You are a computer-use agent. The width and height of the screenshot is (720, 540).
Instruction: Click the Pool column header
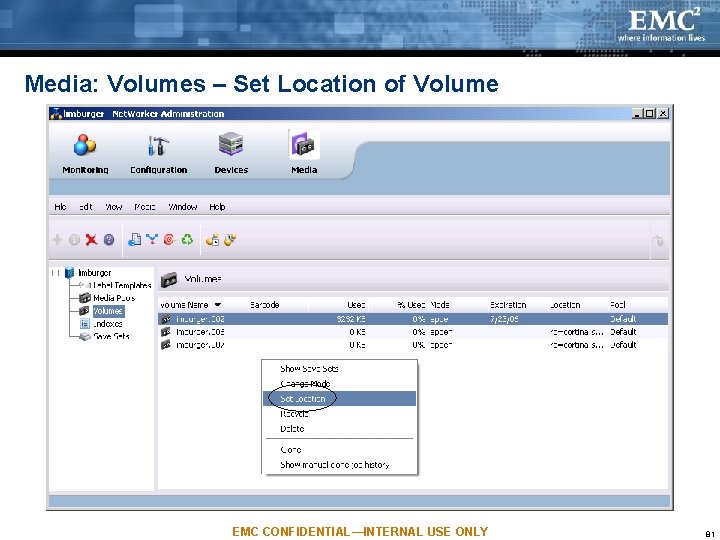pos(618,305)
